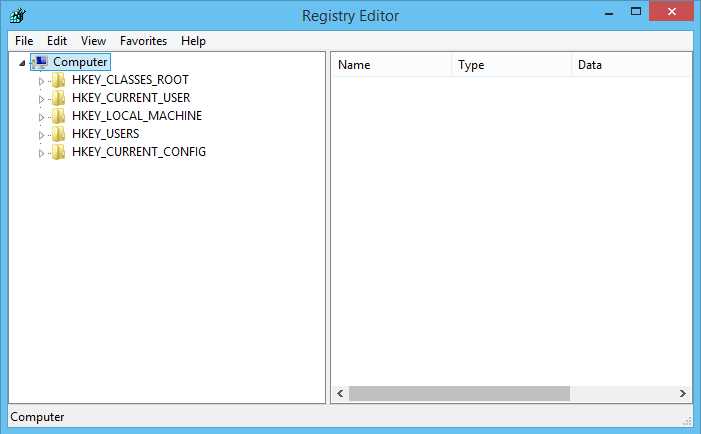
Task: Expand the HKEY_LOCAL_MACHINE key
Action: tap(41, 117)
